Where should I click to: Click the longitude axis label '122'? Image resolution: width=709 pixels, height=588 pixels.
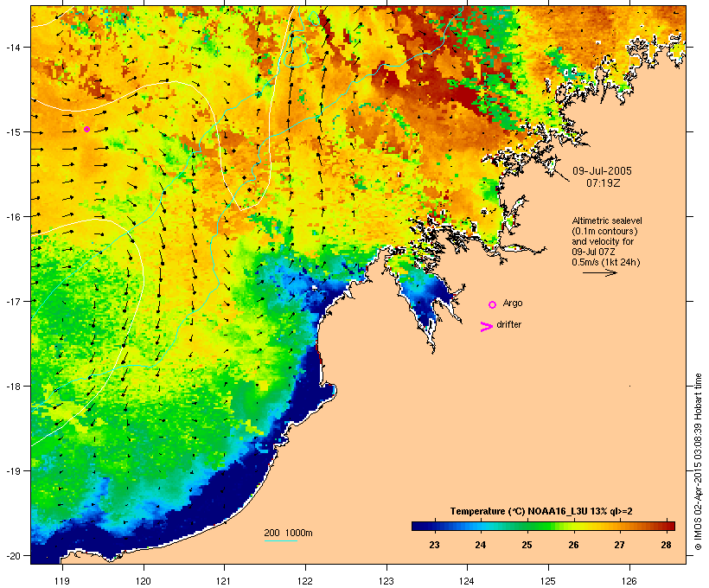[305, 581]
